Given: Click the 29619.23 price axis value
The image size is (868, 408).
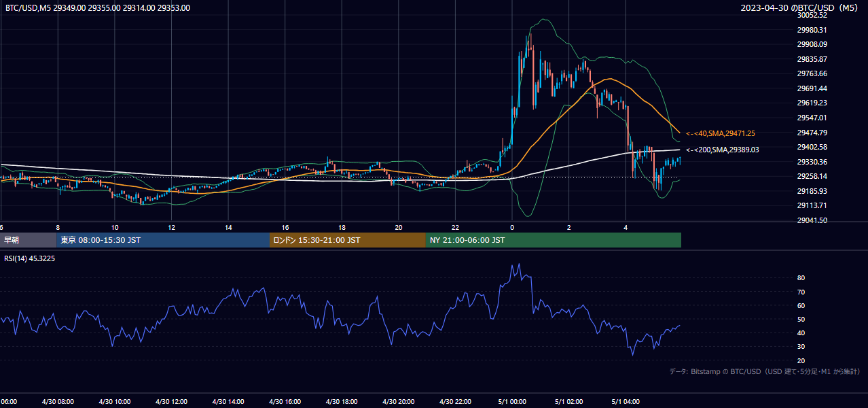Looking at the screenshot, I should tap(812, 103).
